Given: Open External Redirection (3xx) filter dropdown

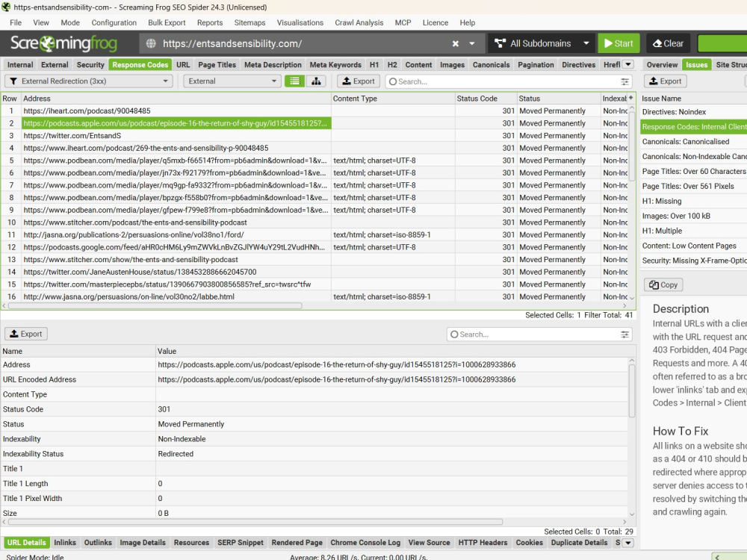Looking at the screenshot, I should 89,81.
